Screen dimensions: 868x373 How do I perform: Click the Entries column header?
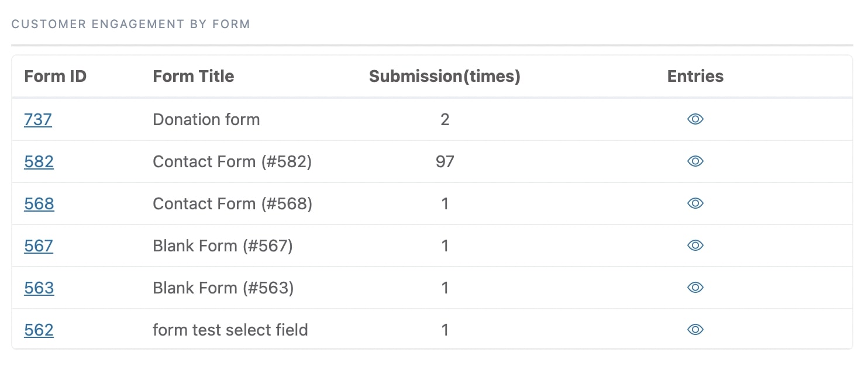point(695,76)
